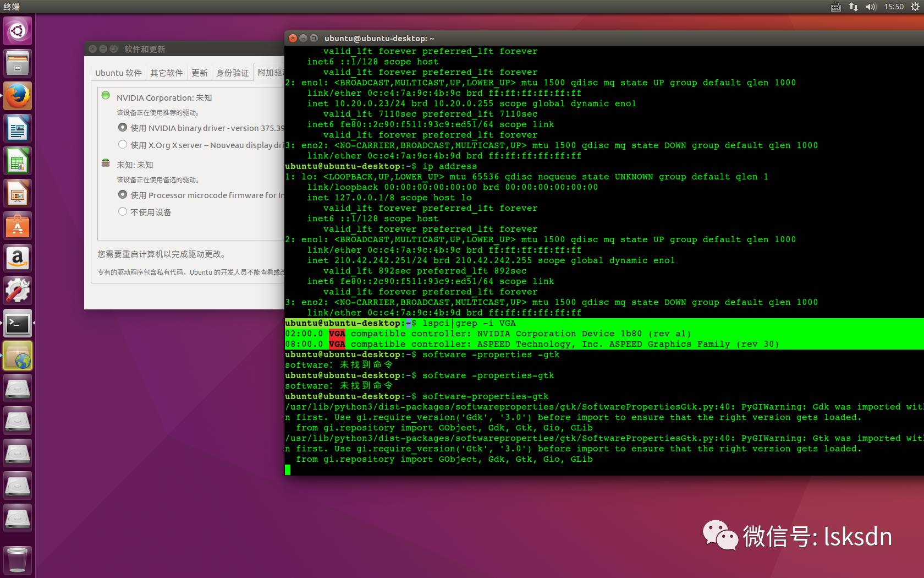The image size is (924, 578).
Task: Switch to the 其它软件 tab
Action: point(166,72)
